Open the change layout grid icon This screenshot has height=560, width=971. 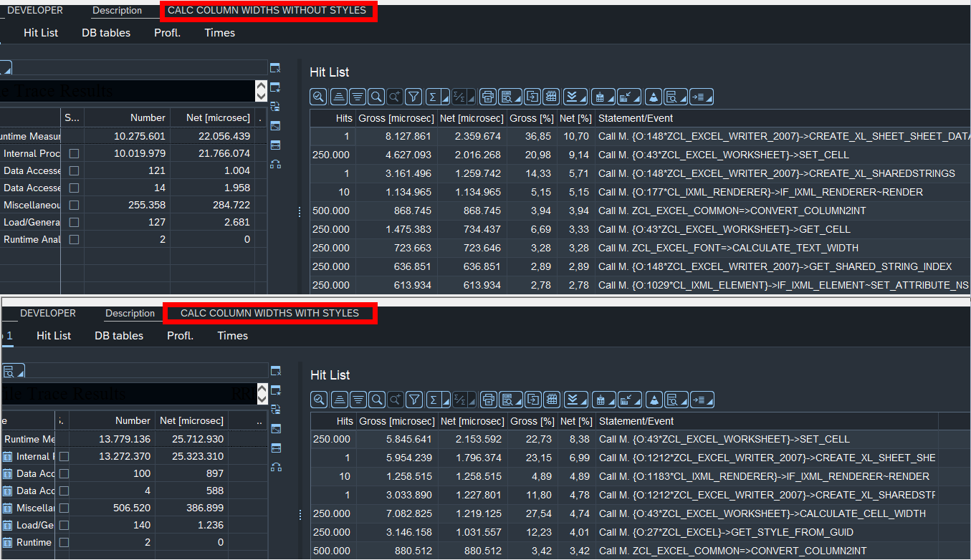[551, 96]
